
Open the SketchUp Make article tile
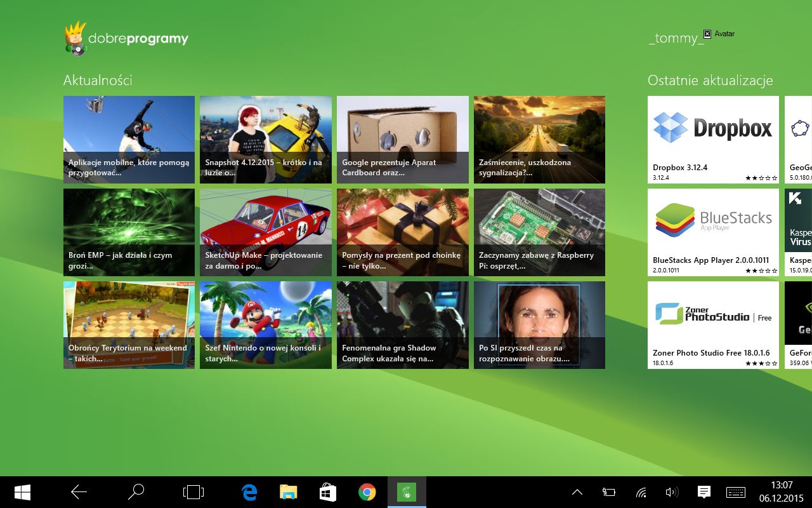pos(266,232)
